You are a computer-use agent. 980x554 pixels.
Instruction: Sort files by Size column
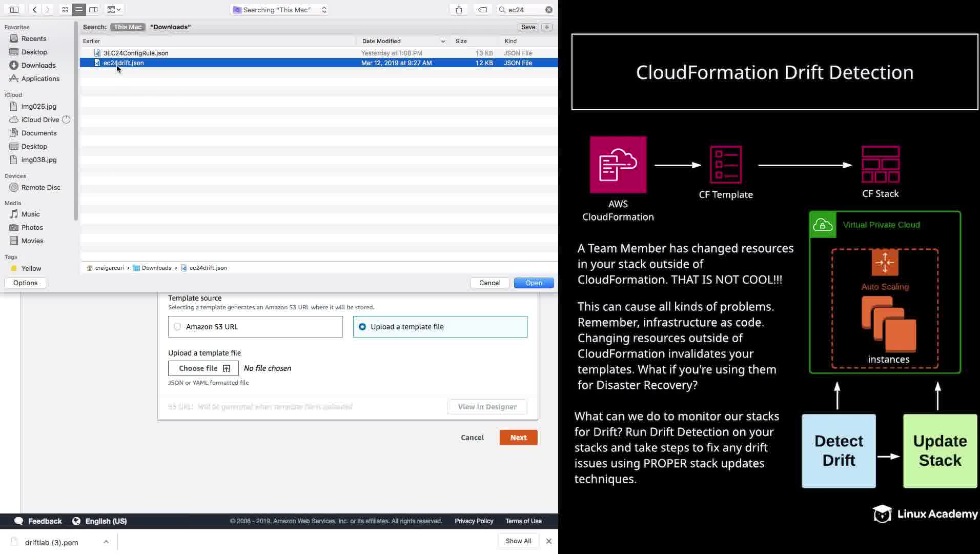click(x=461, y=41)
